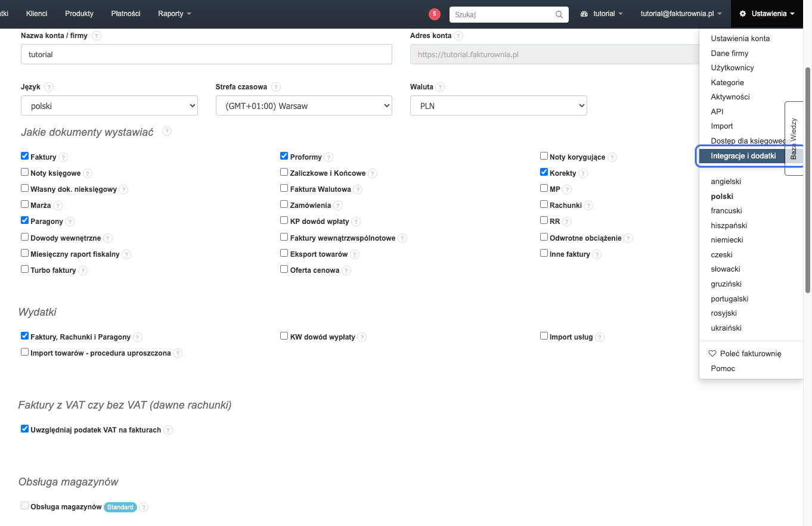Viewport: 812px width, 526px height.
Task: Click the page vertical scrollbar
Action: click(808, 179)
